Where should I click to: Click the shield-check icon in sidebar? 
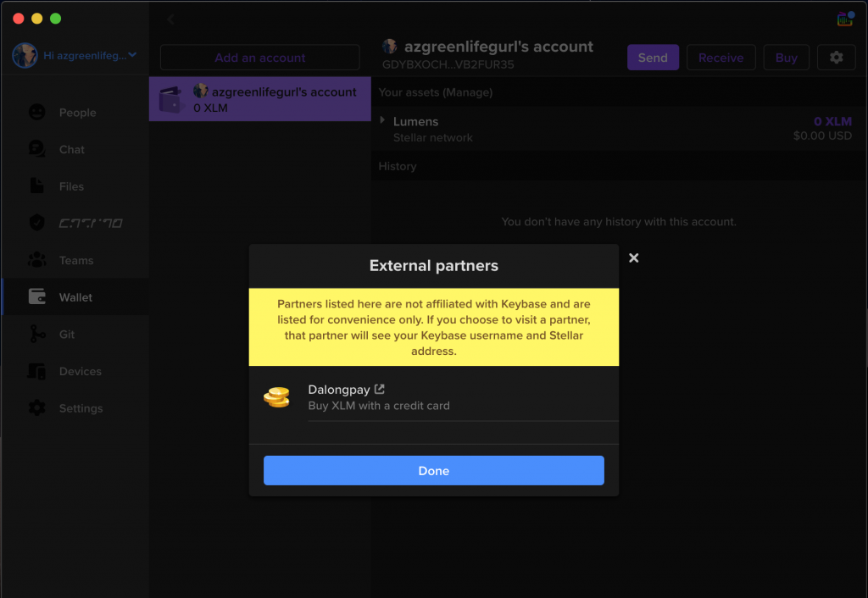point(37,223)
